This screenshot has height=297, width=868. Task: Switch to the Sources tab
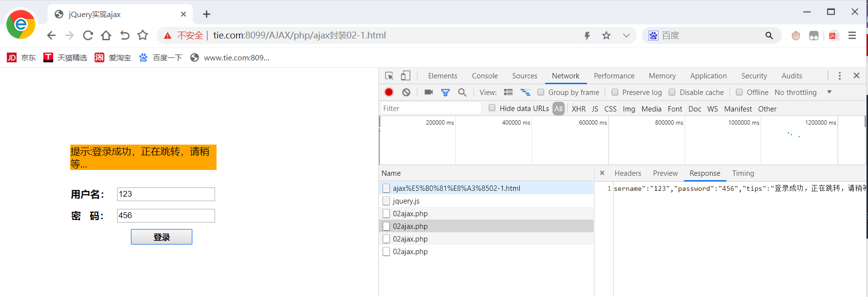[x=525, y=75]
